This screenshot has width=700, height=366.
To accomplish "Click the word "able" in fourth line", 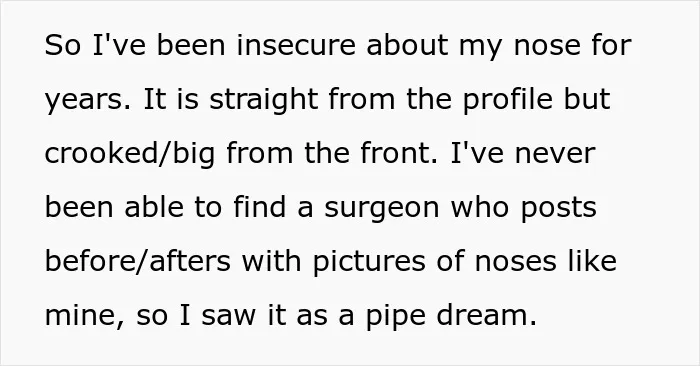I will (x=154, y=207).
